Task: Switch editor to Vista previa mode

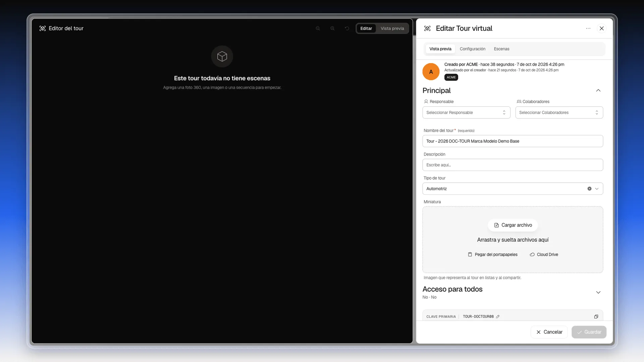Action: click(x=392, y=28)
